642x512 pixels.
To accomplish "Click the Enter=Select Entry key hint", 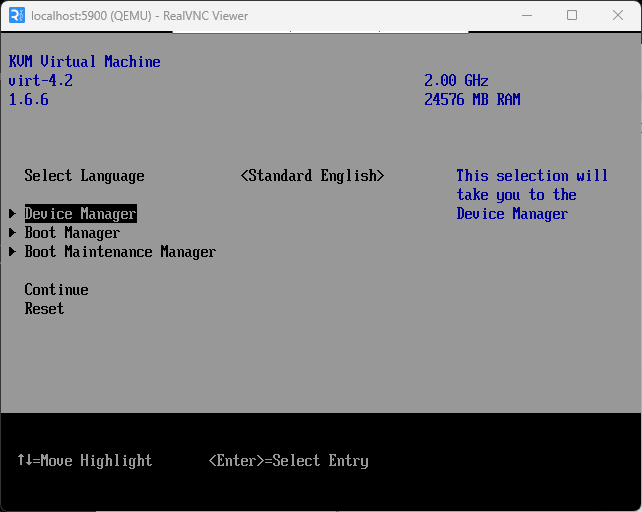I will (x=289, y=460).
